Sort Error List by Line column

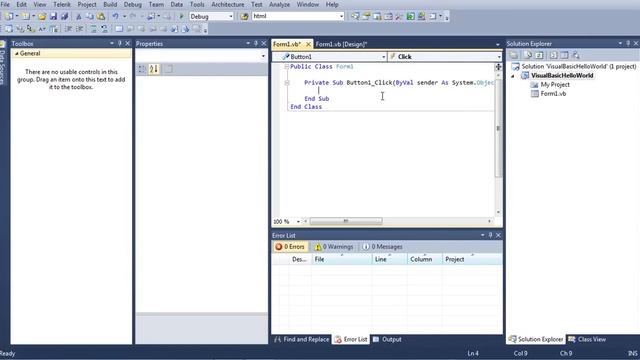(390, 259)
